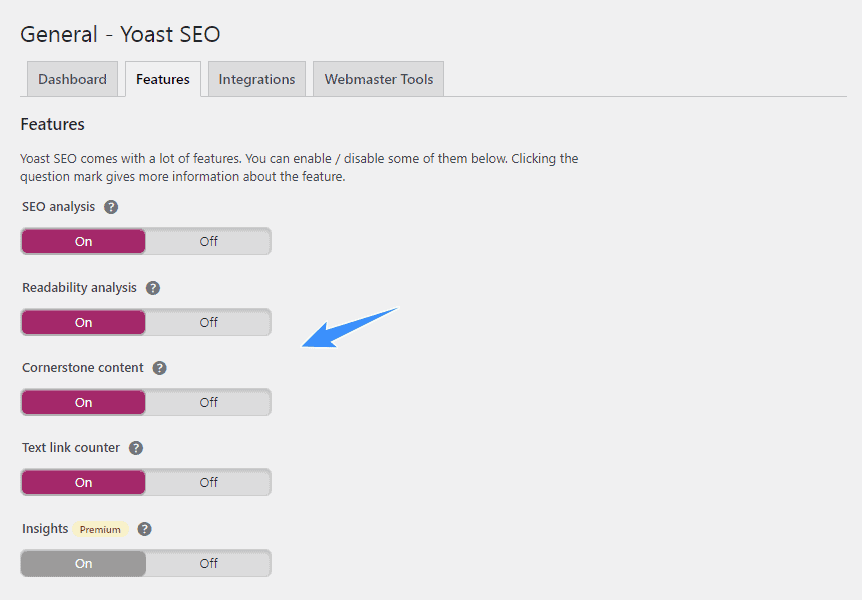Enable Readability analysis with On
The width and height of the screenshot is (862, 600).
(x=84, y=322)
